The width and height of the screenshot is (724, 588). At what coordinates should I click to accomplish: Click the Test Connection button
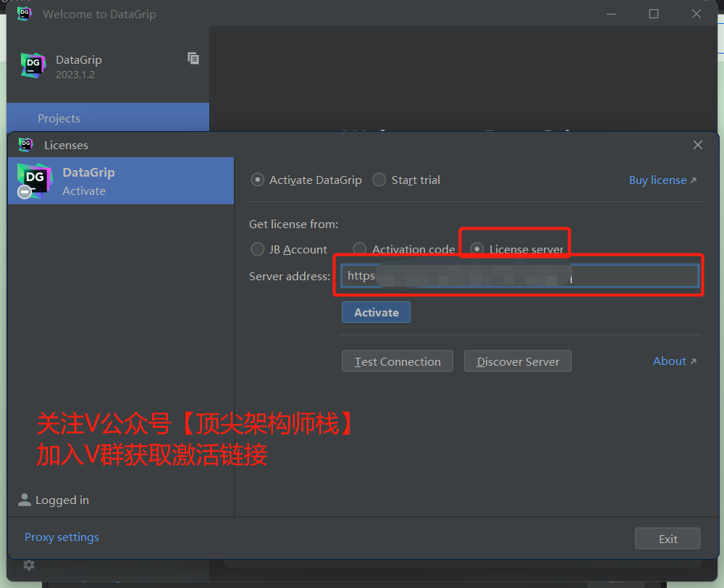coord(397,361)
